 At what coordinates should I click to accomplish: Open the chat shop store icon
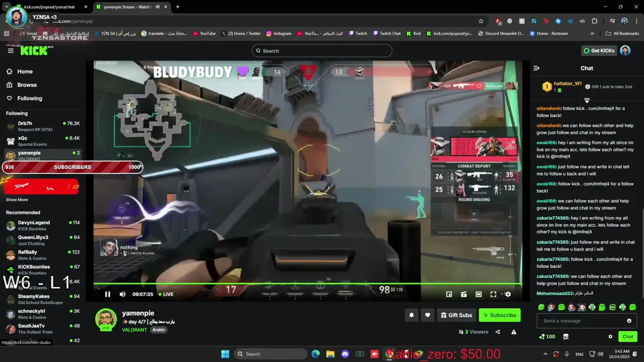(x=566, y=336)
